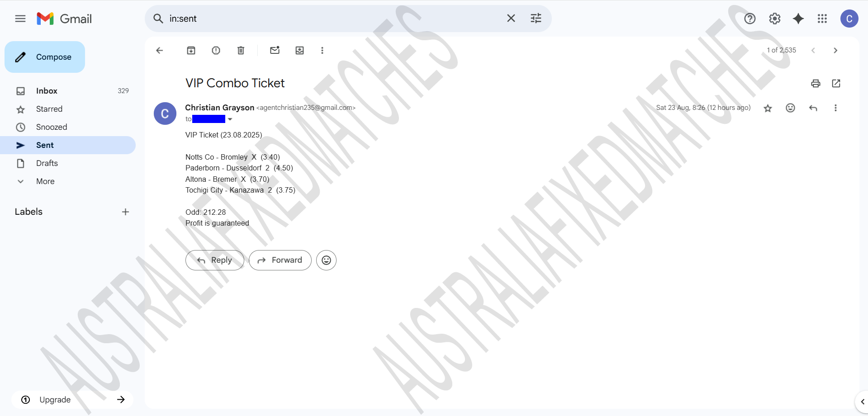Image resolution: width=868 pixels, height=416 pixels.
Task: Expand the More folders list
Action: [68, 181]
